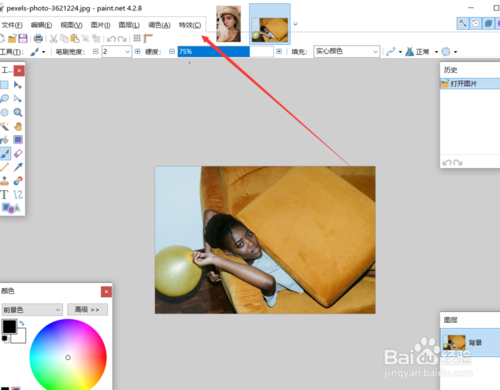Expand the image list chevron
Viewport: 500px width, 390px height.
click(x=295, y=24)
